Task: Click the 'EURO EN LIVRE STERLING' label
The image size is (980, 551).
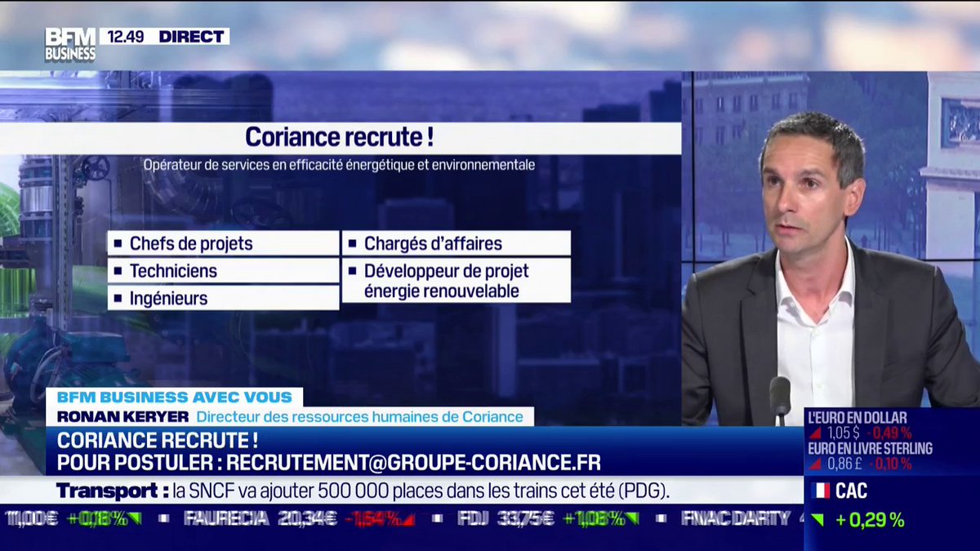Action: (x=870, y=448)
